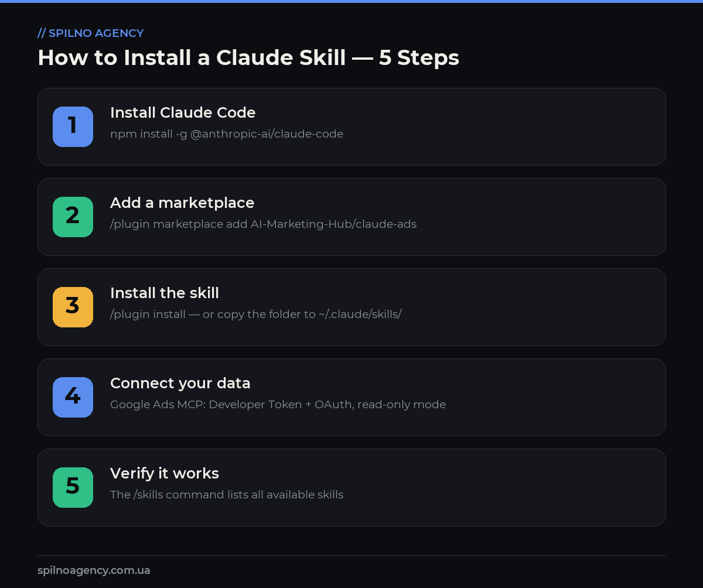Open the spilnoagency.com.ua footer link

94,570
